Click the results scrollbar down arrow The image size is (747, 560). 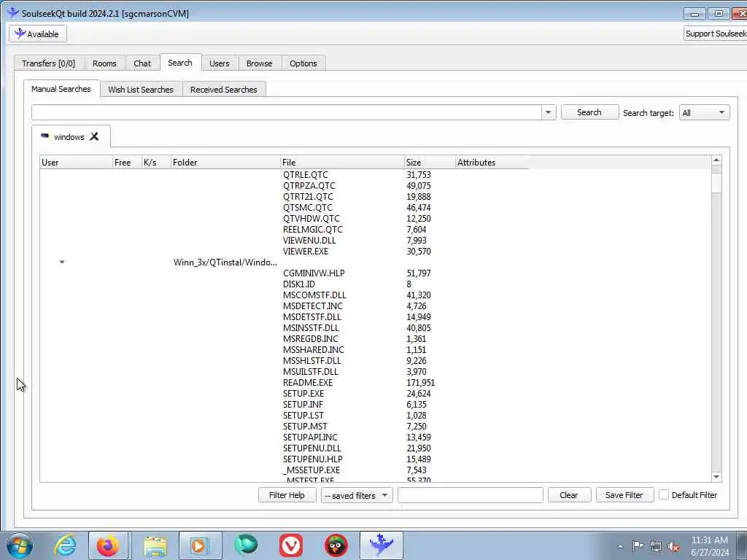tap(716, 477)
